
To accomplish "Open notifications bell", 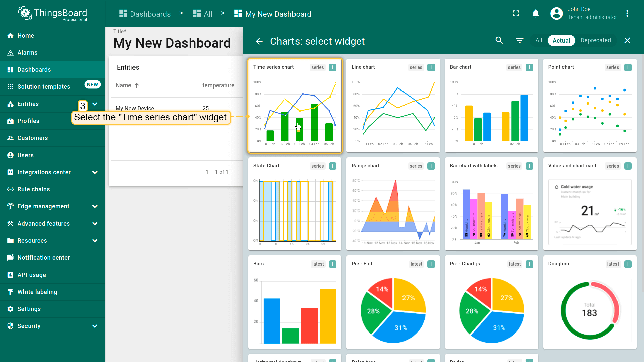I will (536, 13).
